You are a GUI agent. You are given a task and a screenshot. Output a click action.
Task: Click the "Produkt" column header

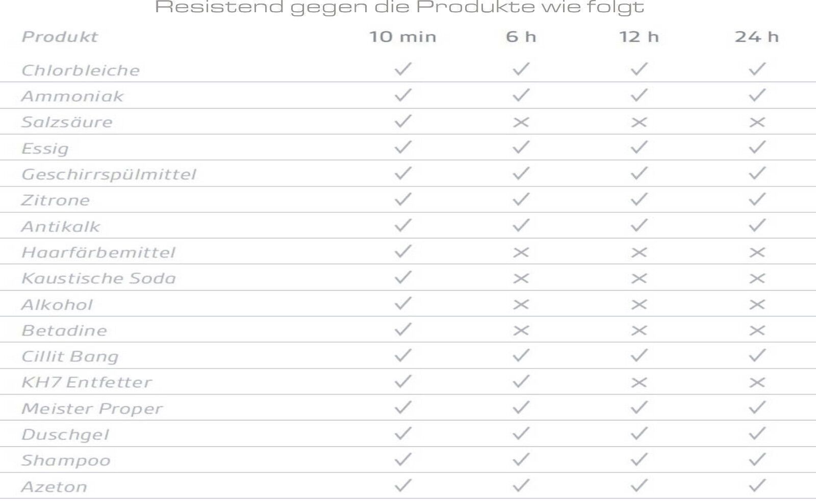click(x=60, y=37)
